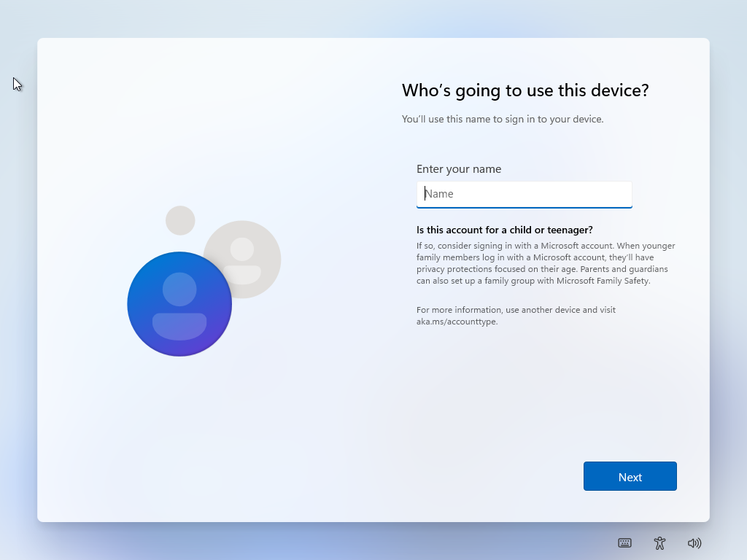Click "Is this account for a child" heading
Screen dimensions: 747x560
click(504, 230)
